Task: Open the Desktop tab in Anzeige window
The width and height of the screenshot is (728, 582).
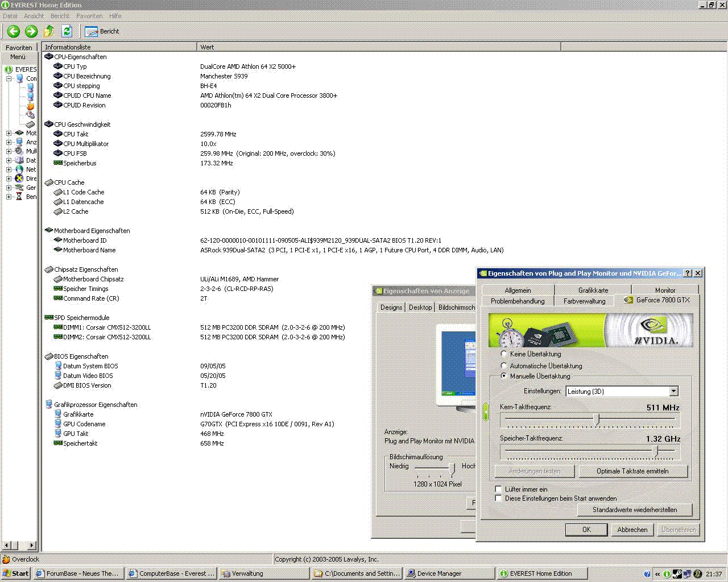Action: tap(420, 307)
